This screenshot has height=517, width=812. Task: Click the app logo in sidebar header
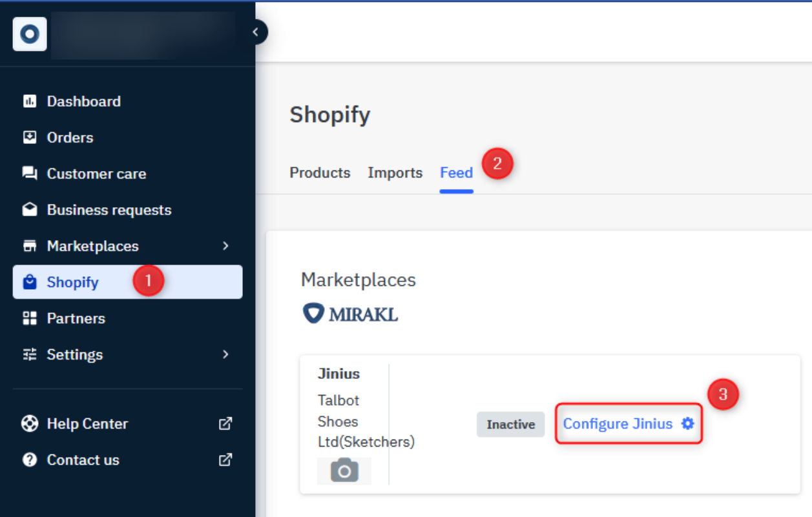point(30,34)
